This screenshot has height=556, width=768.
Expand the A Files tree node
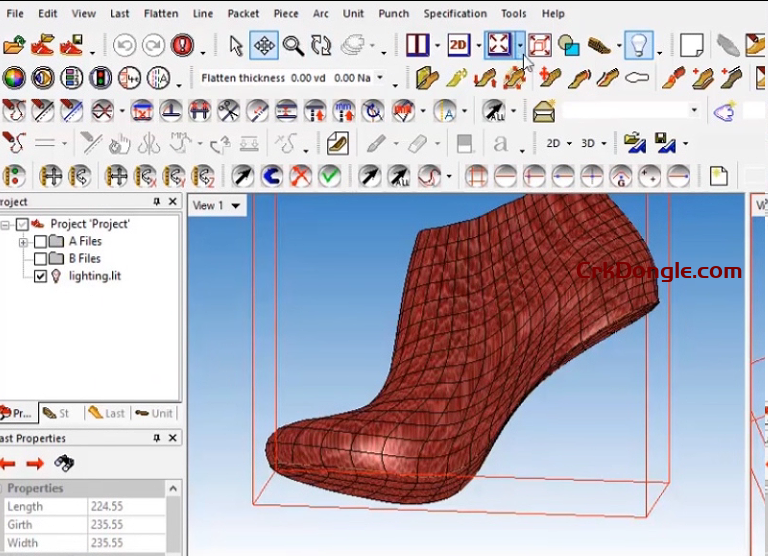point(22,242)
